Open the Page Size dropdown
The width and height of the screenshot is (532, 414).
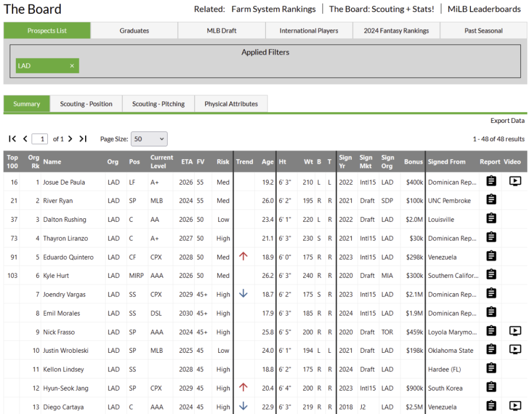point(149,139)
